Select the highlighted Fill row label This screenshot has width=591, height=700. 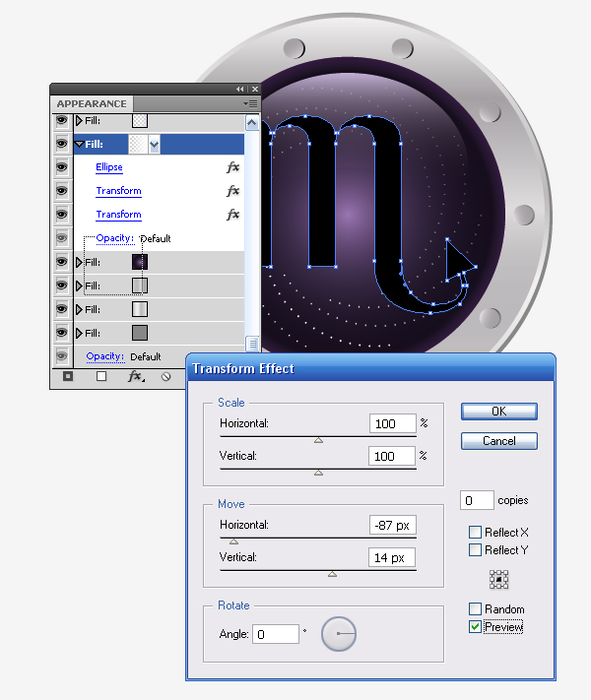click(x=95, y=144)
